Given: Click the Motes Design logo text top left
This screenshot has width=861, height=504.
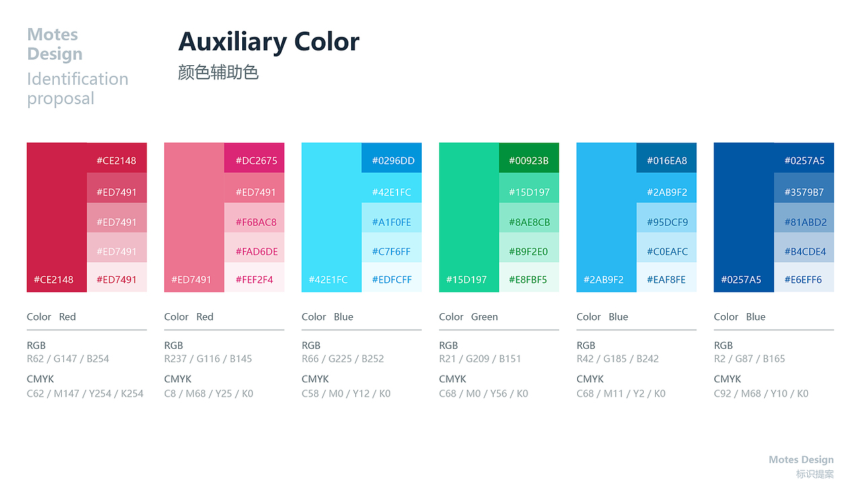Looking at the screenshot, I should [x=55, y=44].
